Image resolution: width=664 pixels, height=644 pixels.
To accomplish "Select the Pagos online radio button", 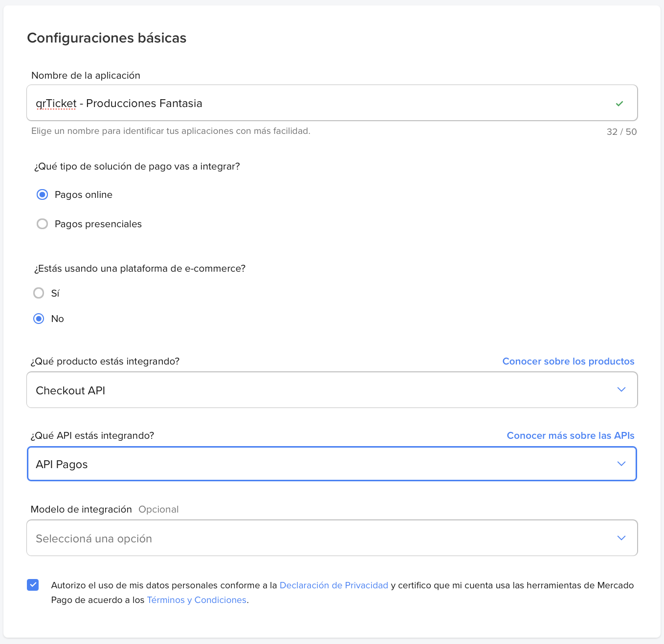I will coord(42,194).
